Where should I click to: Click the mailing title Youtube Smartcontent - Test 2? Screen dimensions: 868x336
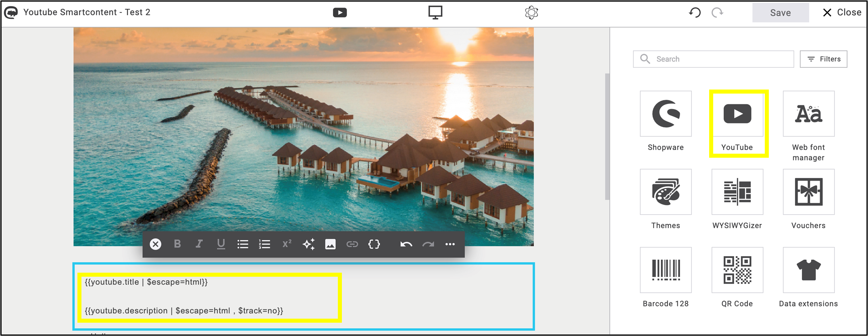click(x=87, y=12)
